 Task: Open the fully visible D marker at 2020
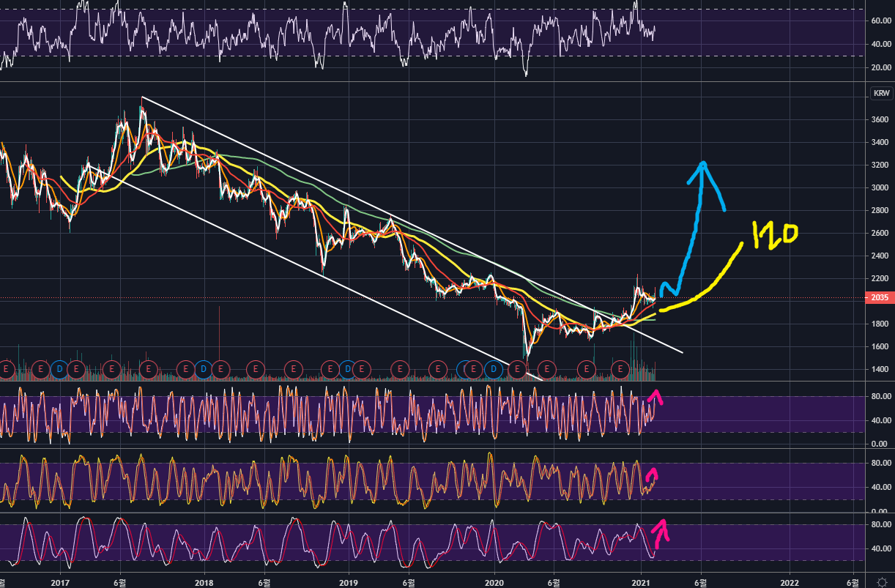(x=494, y=368)
